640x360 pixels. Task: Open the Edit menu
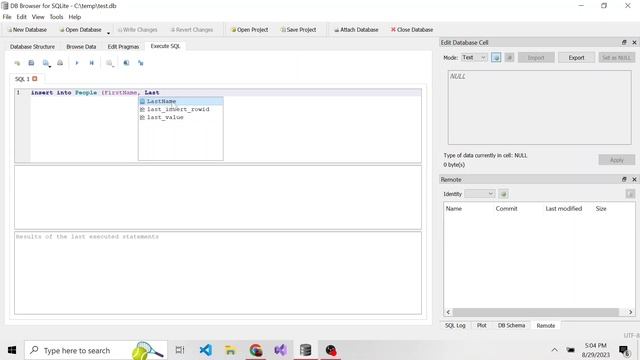point(21,17)
